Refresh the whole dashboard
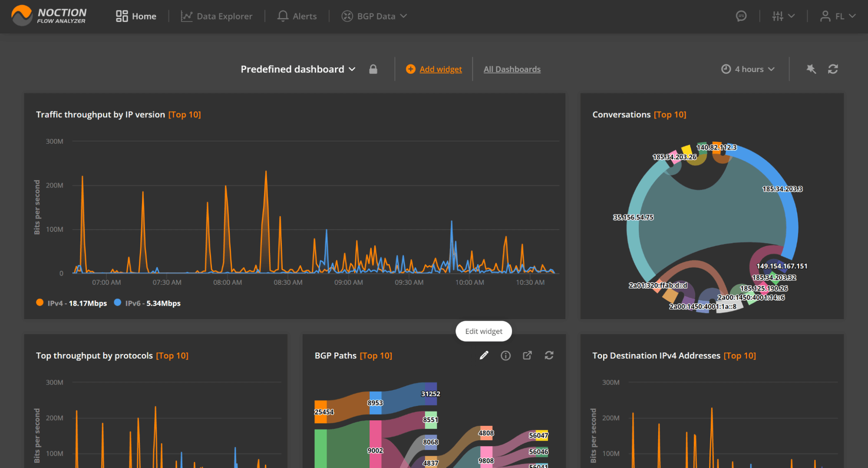This screenshot has height=468, width=868. coord(833,69)
